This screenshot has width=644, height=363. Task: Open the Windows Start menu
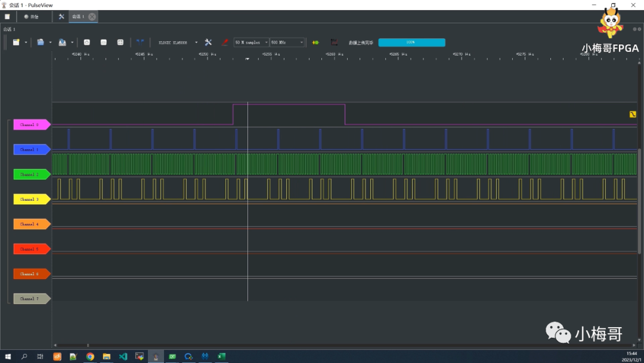click(7, 356)
